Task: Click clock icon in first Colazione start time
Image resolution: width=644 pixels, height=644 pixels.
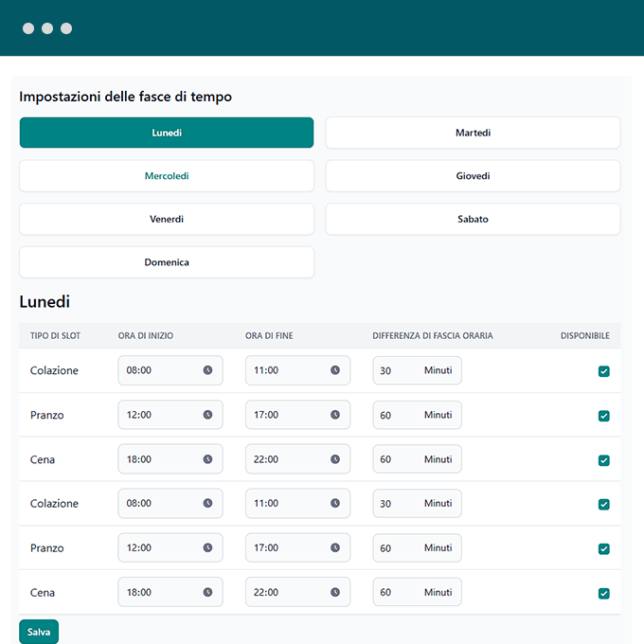Action: (x=207, y=370)
